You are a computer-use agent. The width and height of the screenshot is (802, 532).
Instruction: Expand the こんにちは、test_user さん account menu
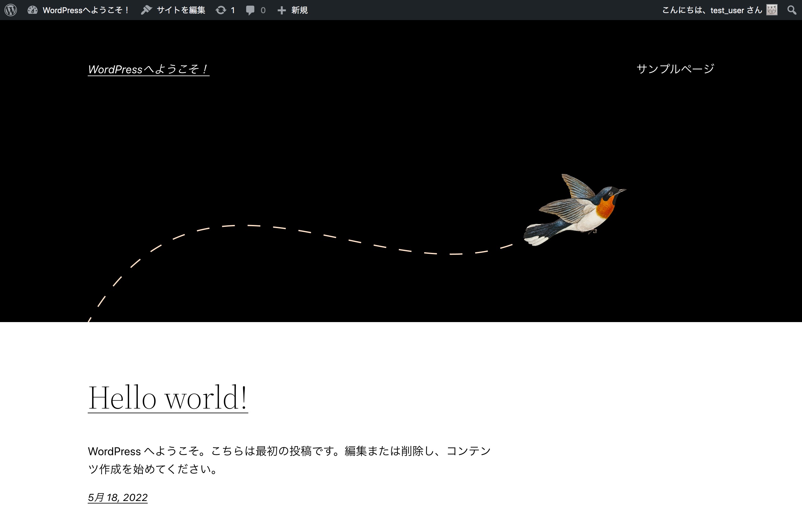click(712, 10)
